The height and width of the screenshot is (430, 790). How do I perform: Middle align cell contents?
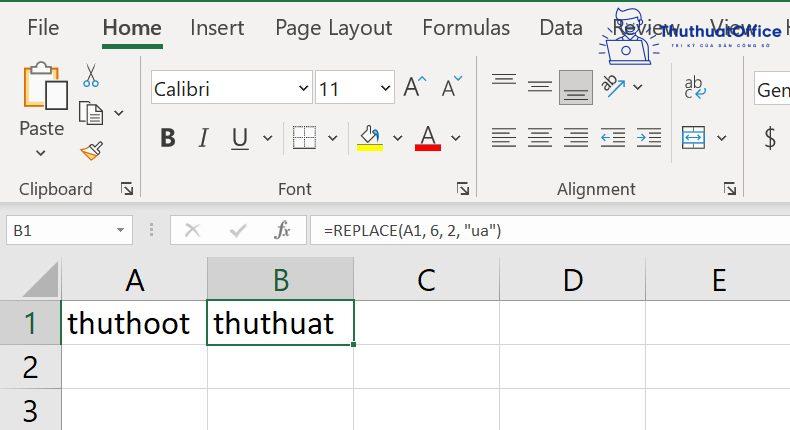(x=540, y=87)
